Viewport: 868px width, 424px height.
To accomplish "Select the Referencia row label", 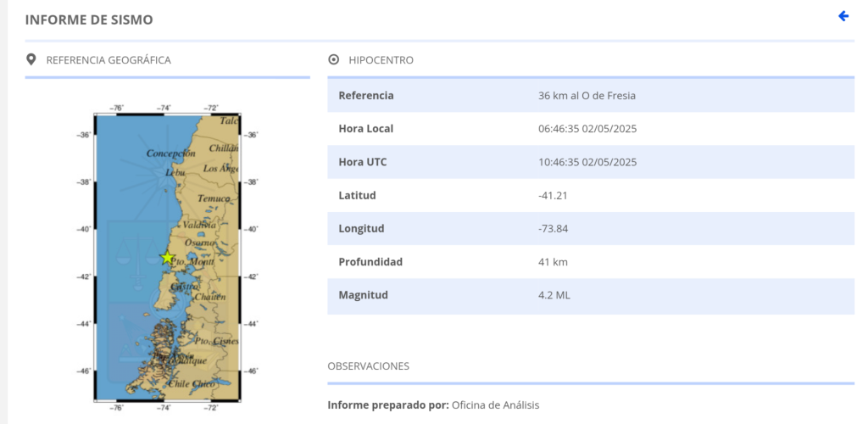I will pos(366,95).
